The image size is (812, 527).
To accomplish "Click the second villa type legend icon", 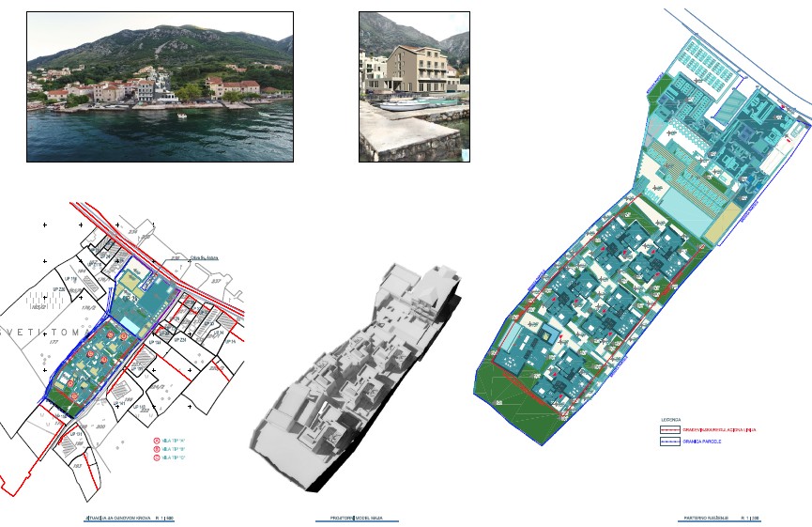I will 157,449.
